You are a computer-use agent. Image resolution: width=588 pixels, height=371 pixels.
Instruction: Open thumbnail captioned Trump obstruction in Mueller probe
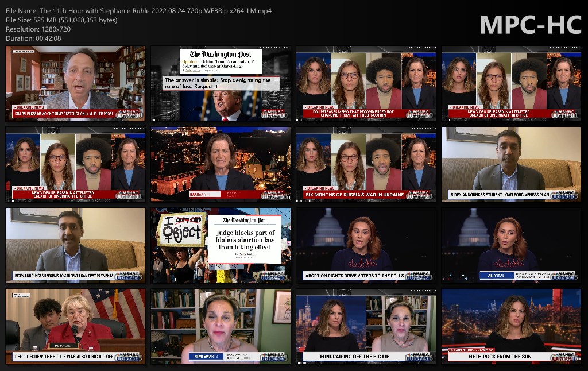pyautogui.click(x=75, y=84)
